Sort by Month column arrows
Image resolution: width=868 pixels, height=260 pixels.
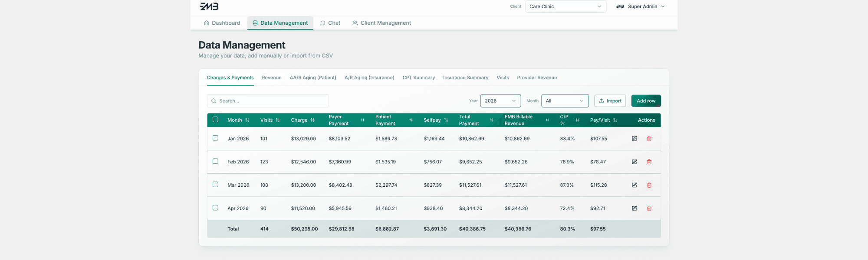247,120
